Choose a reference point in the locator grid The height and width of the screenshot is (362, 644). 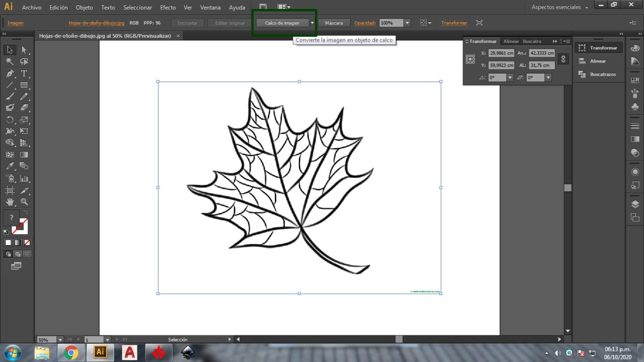470,59
